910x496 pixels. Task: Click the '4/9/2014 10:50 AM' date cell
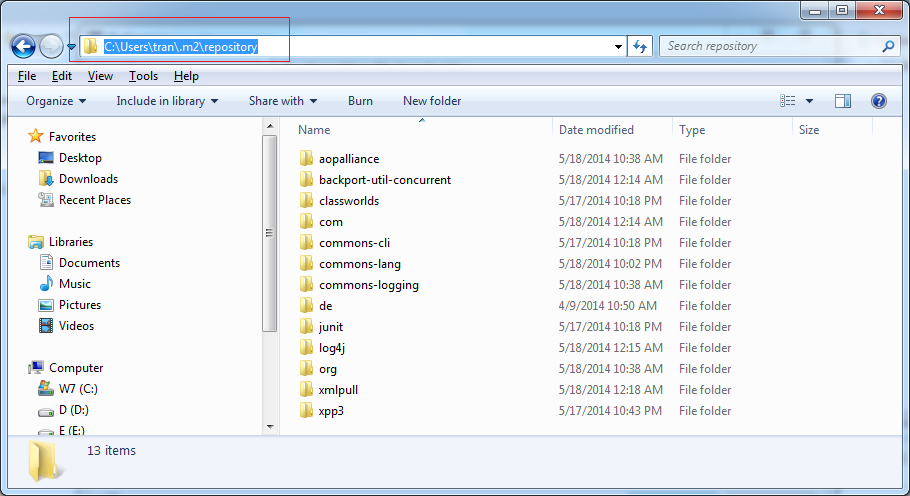pyautogui.click(x=608, y=306)
